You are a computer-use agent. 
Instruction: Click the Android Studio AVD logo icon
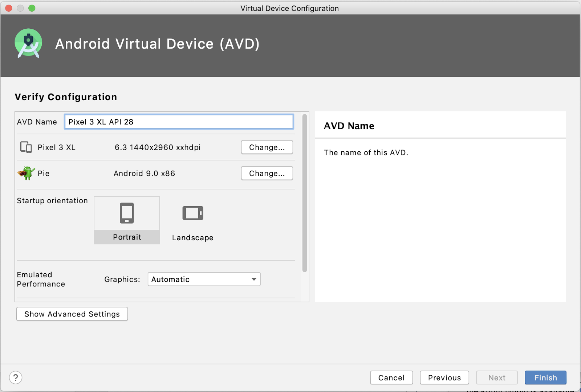[x=28, y=44]
